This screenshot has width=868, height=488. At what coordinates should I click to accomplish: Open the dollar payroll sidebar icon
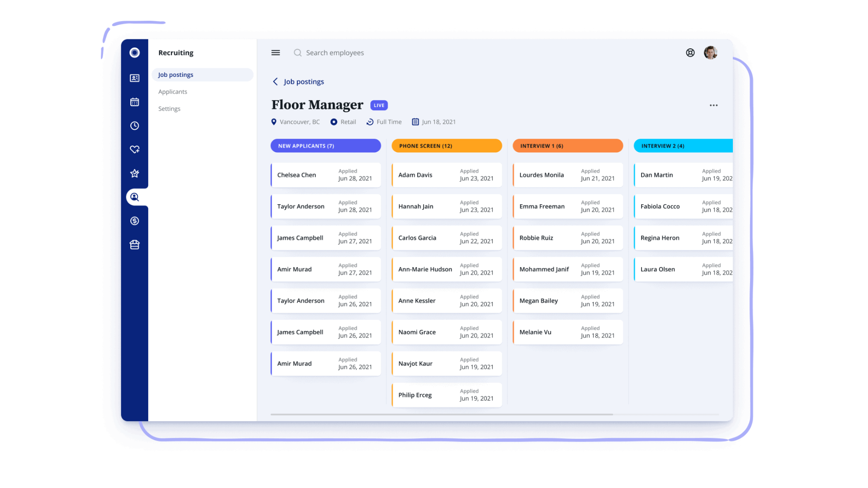click(134, 221)
